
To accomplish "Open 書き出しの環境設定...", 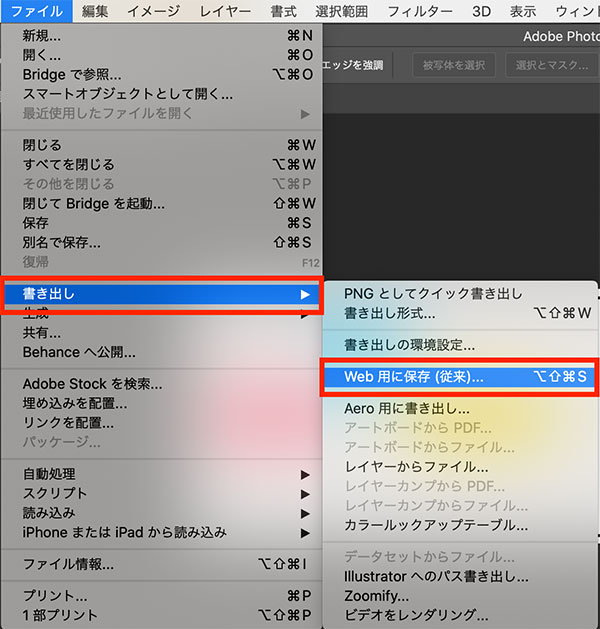I will click(460, 345).
